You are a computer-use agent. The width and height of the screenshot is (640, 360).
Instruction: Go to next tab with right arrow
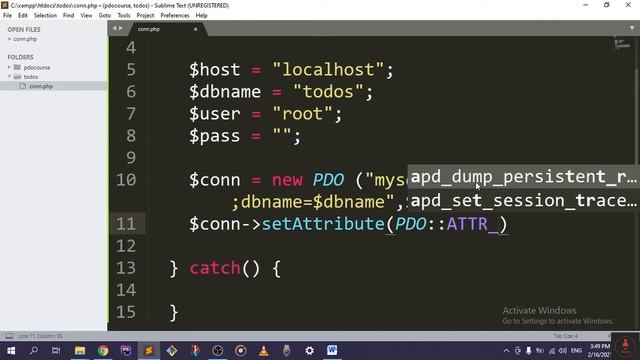pyautogui.click(x=120, y=28)
